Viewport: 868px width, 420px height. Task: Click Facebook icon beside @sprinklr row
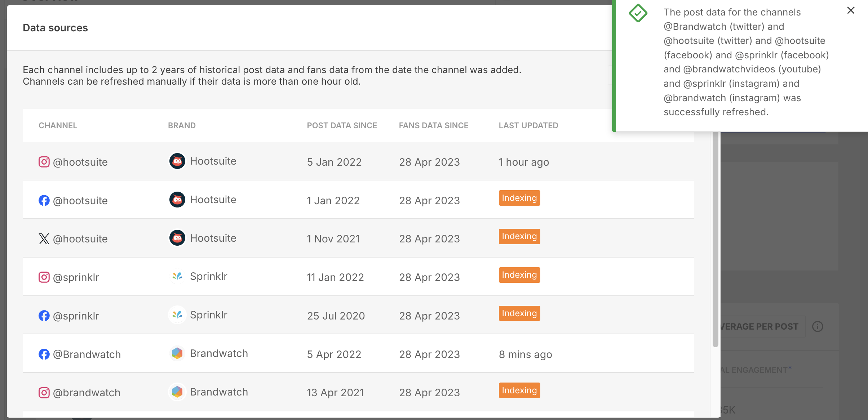coord(44,316)
